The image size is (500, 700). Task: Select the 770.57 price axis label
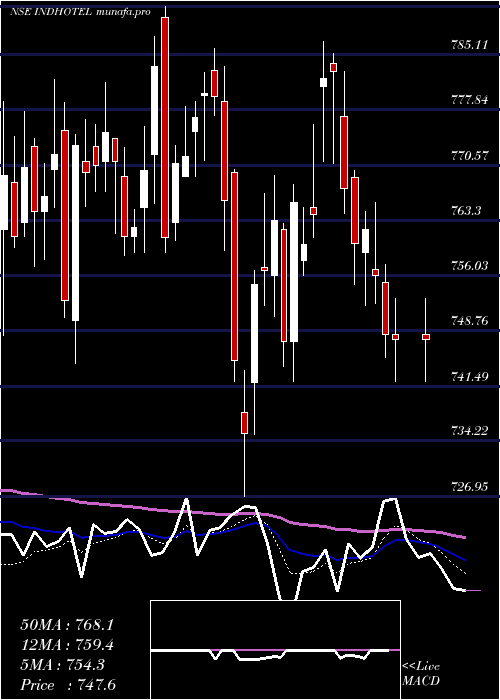(x=469, y=155)
